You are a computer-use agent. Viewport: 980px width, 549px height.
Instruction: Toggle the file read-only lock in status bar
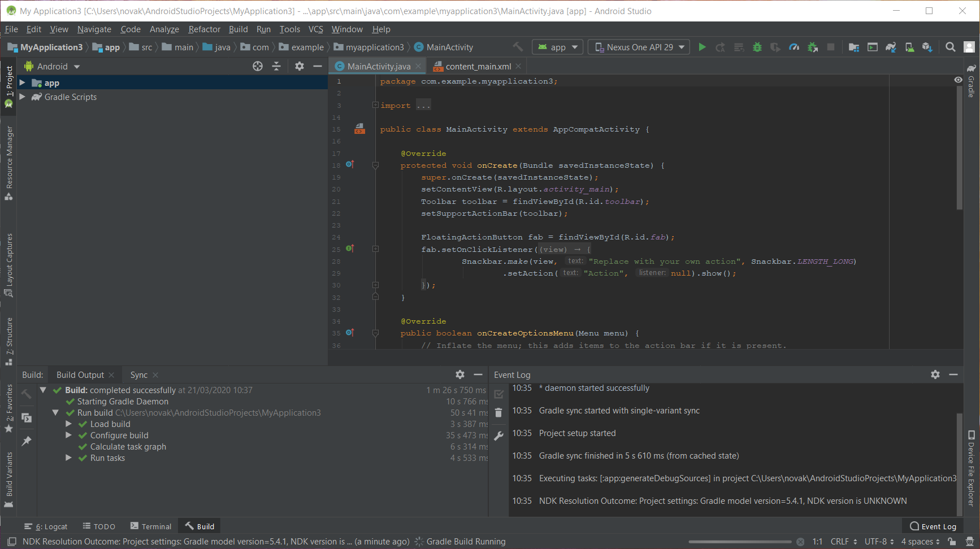tap(952, 542)
